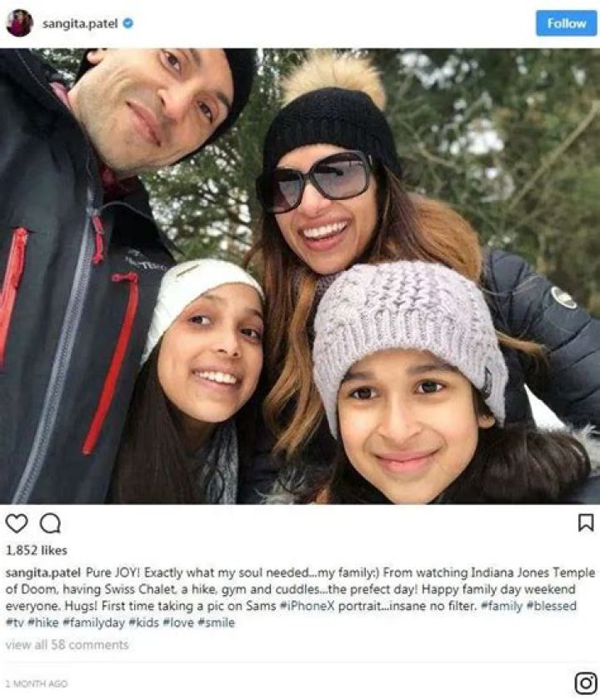Open the #kids hashtag
600x700 pixels.
click(x=143, y=622)
